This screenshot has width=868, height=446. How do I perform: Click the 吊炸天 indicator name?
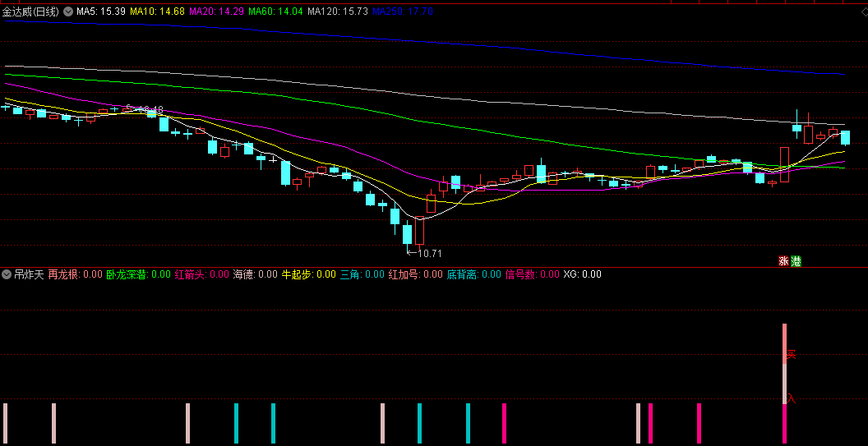pyautogui.click(x=29, y=274)
